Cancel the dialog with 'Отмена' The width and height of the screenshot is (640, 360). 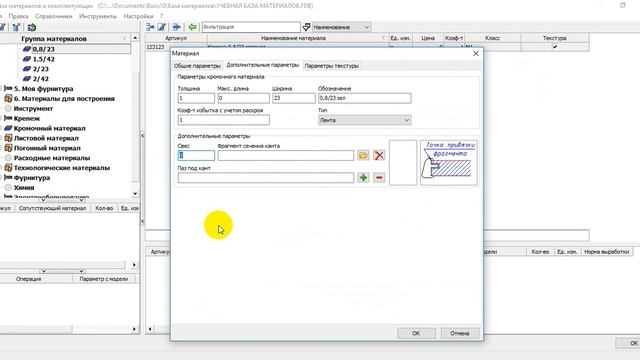pos(460,333)
